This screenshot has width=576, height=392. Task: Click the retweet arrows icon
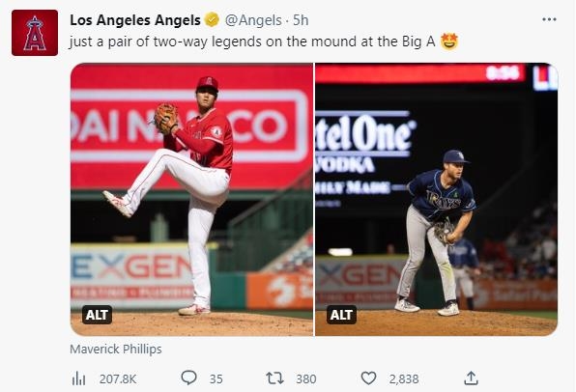click(274, 378)
